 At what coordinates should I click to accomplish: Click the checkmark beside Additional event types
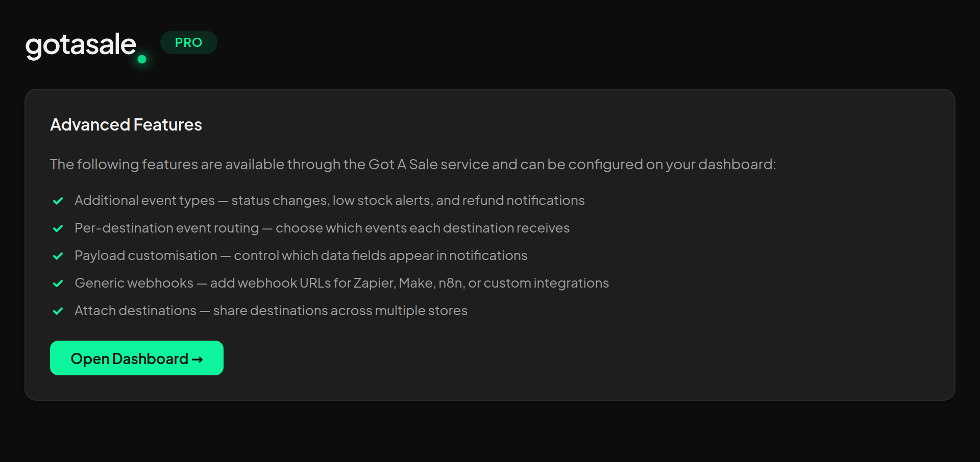pos(58,201)
